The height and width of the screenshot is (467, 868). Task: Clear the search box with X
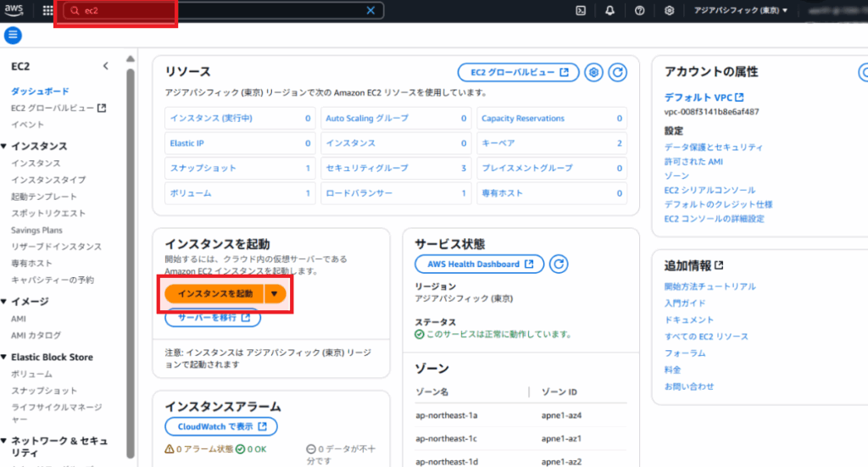coord(370,11)
